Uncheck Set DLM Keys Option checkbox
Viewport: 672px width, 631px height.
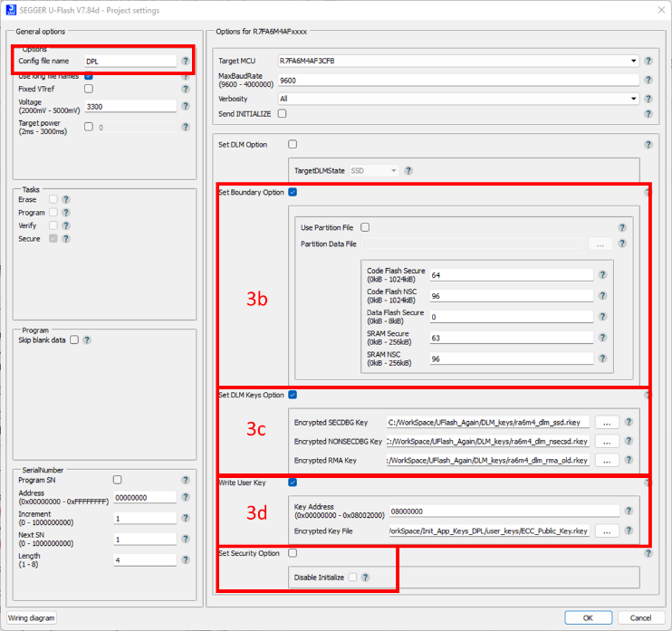click(293, 395)
